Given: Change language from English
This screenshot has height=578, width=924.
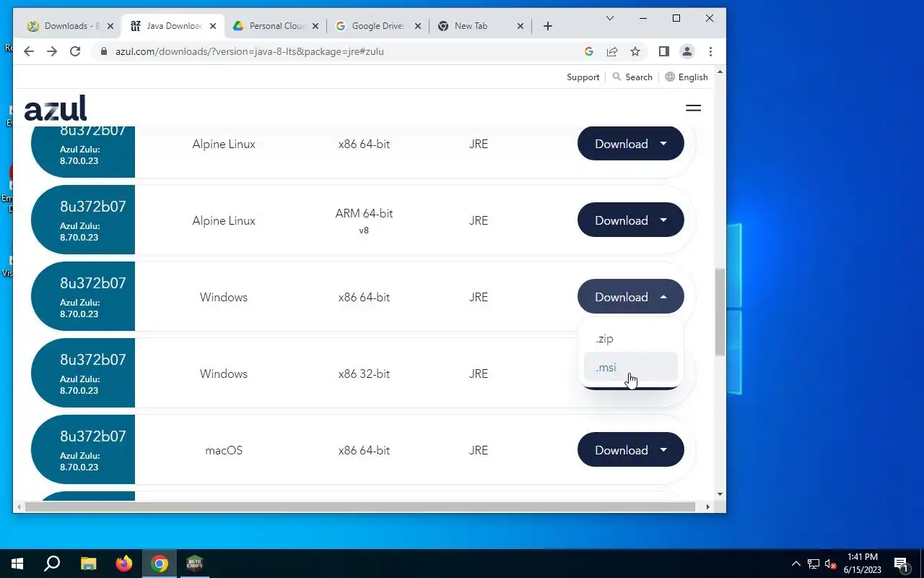Looking at the screenshot, I should pos(687,77).
